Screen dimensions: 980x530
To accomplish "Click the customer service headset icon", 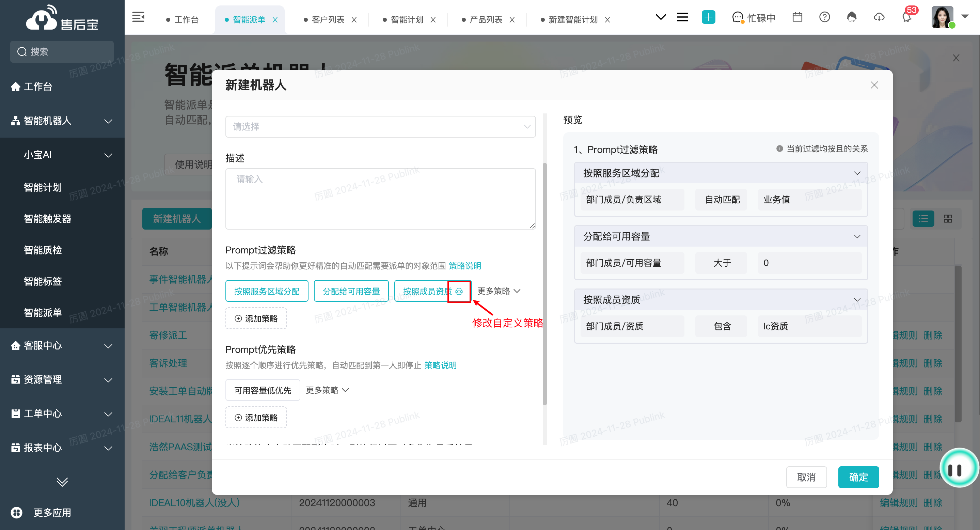I will tap(852, 17).
